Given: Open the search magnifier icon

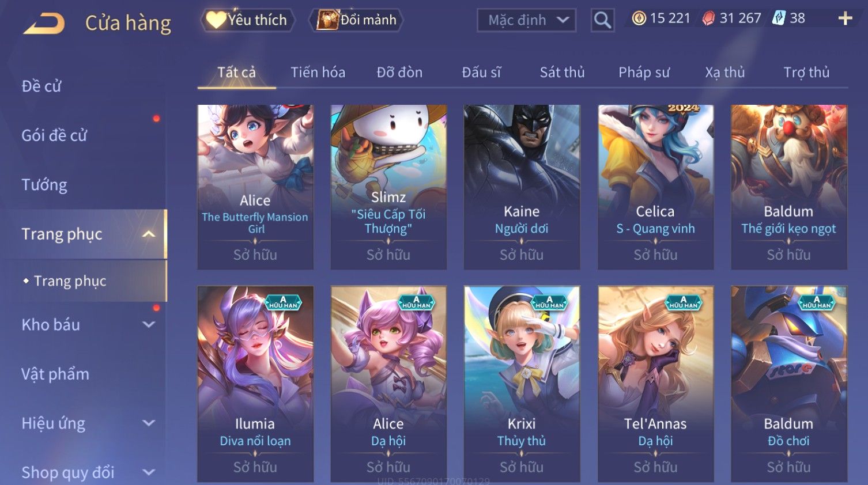Looking at the screenshot, I should point(602,20).
